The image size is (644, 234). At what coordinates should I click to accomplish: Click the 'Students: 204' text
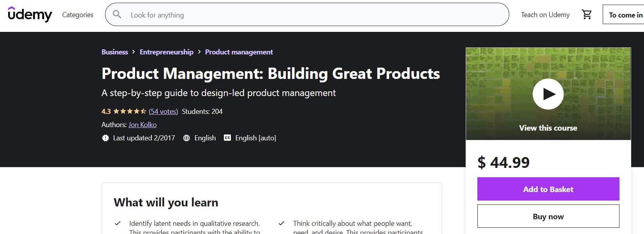coord(202,112)
